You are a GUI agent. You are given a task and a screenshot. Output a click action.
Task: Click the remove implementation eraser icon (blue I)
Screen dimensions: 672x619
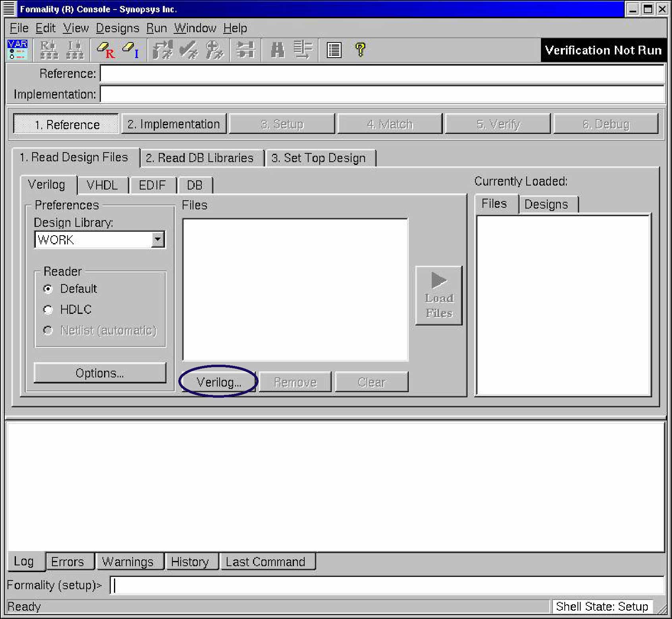tap(131, 50)
